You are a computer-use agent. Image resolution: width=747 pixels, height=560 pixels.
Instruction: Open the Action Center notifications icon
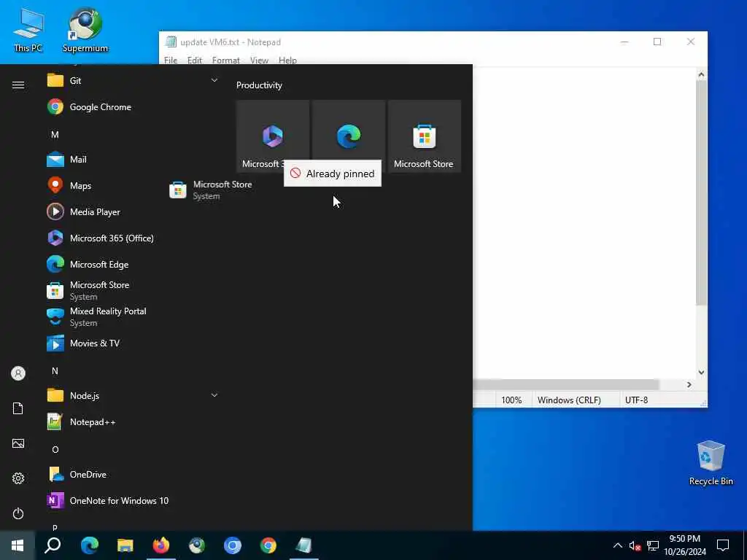[723, 545]
